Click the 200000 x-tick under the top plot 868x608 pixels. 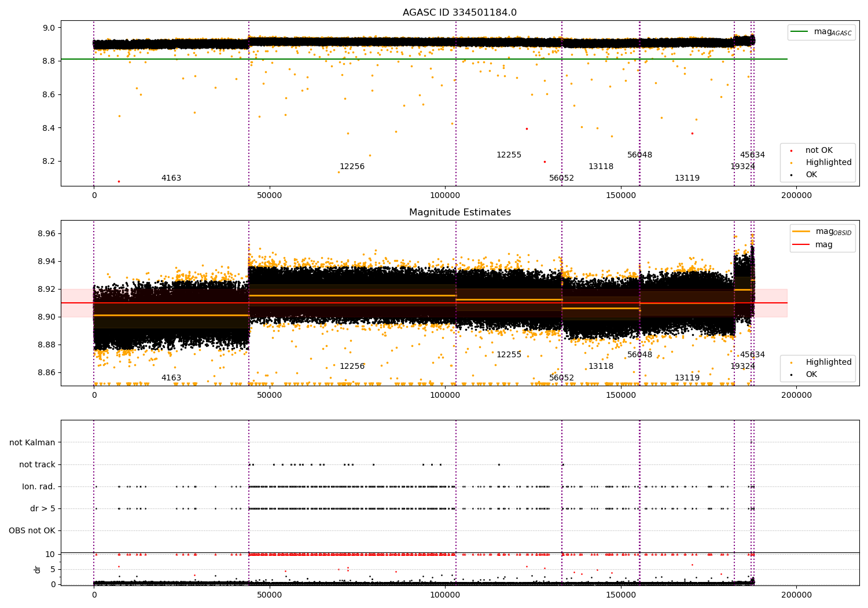coord(796,196)
